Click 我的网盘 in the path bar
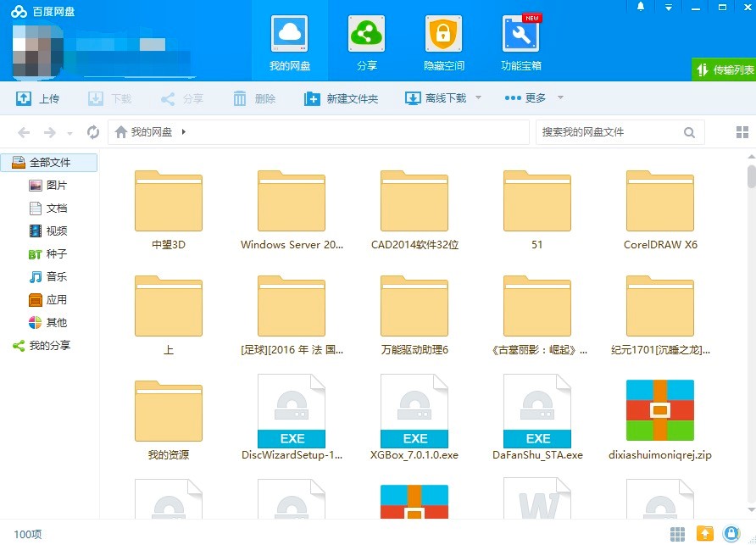 152,131
